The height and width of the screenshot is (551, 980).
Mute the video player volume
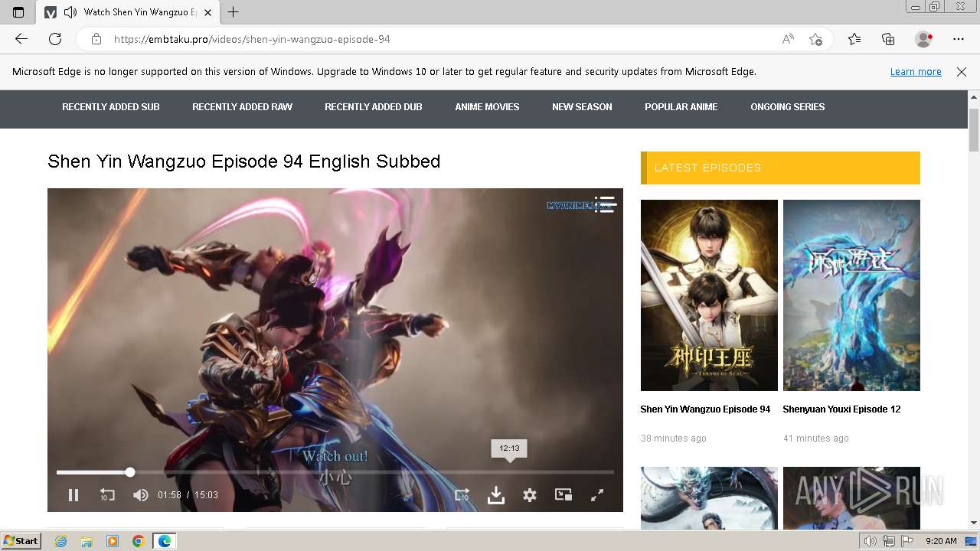coord(140,495)
